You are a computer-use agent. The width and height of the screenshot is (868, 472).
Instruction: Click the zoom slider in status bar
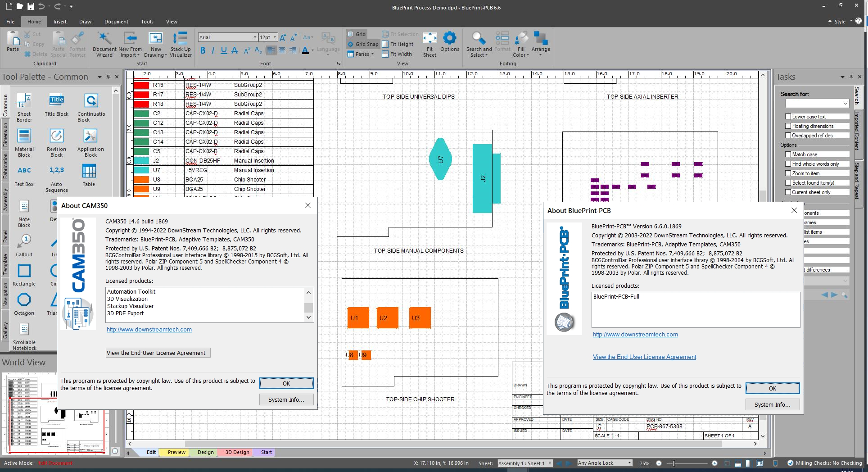pos(674,463)
